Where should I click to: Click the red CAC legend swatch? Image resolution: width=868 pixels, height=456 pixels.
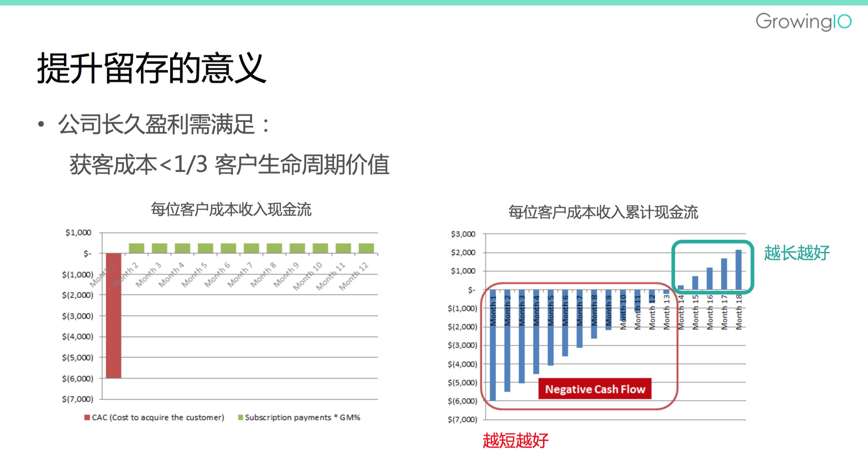pos(87,417)
